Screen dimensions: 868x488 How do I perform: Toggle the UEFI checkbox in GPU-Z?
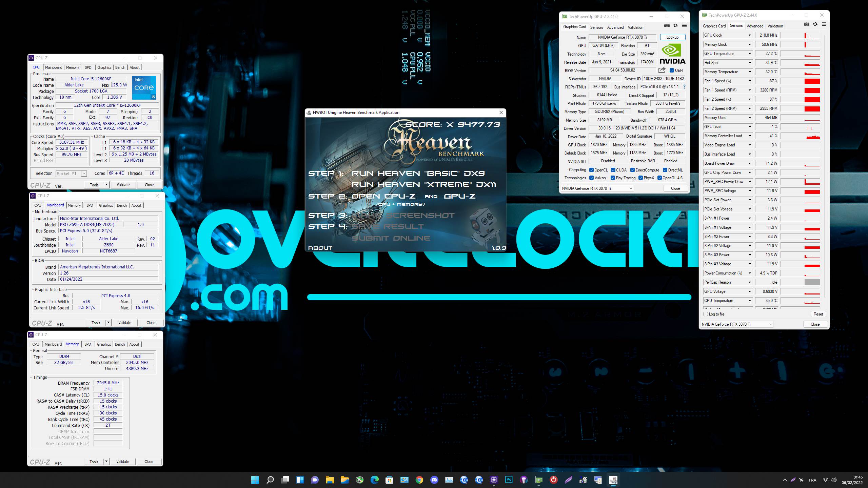click(x=672, y=70)
